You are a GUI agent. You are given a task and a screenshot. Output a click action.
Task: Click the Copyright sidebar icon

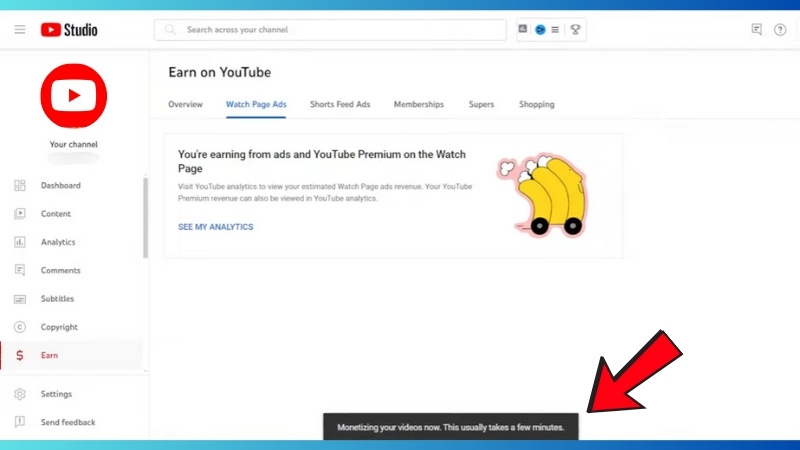tap(20, 327)
